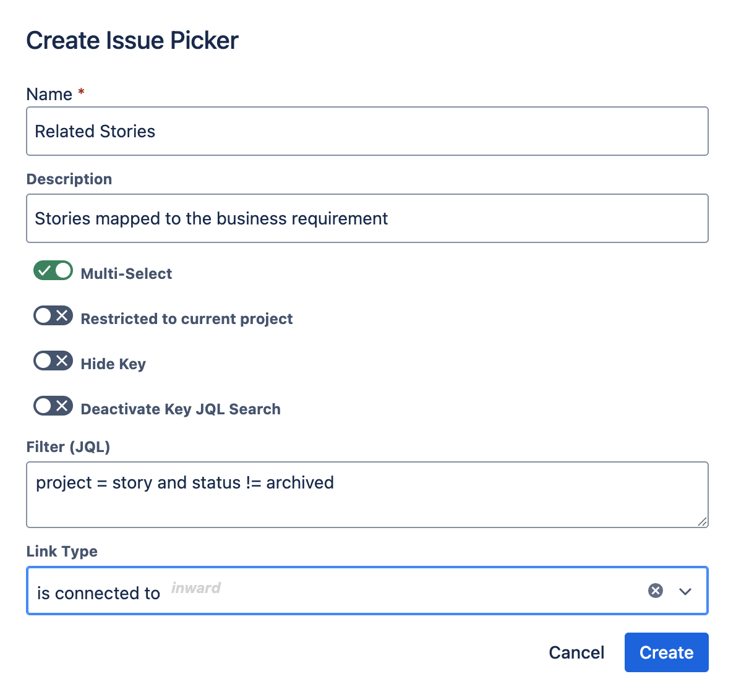Expand the Link Type dropdown chevron

(685, 591)
